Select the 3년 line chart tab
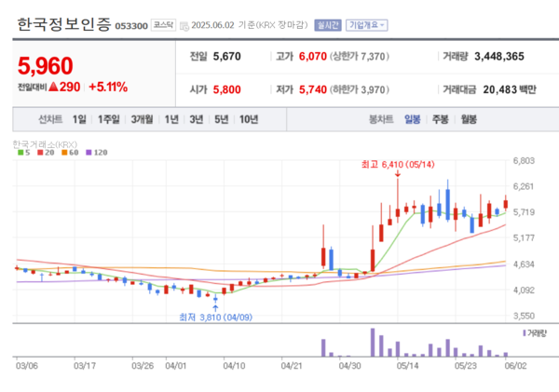Viewport: 559px width, 392px height. [196, 119]
